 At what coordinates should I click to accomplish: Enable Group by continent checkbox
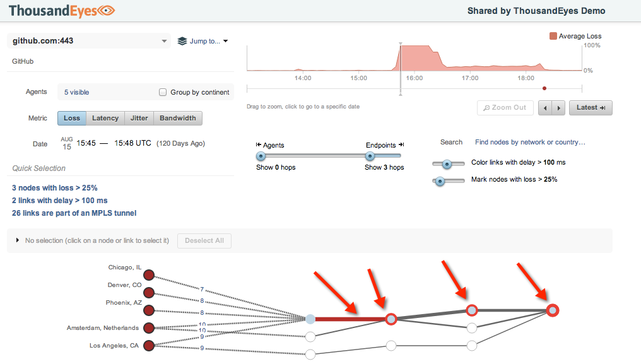click(x=163, y=92)
